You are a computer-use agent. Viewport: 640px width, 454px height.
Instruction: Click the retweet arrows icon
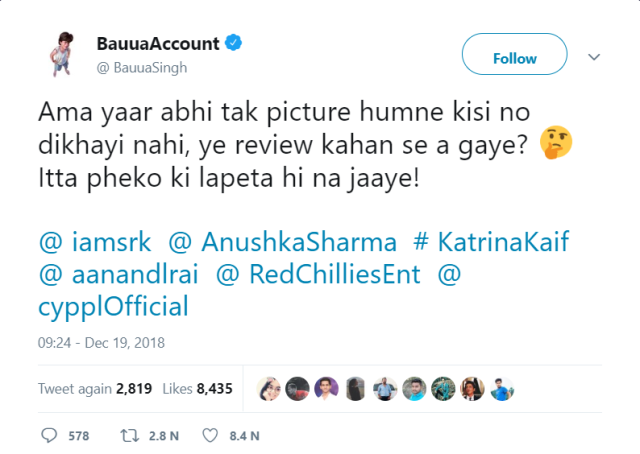tap(129, 436)
